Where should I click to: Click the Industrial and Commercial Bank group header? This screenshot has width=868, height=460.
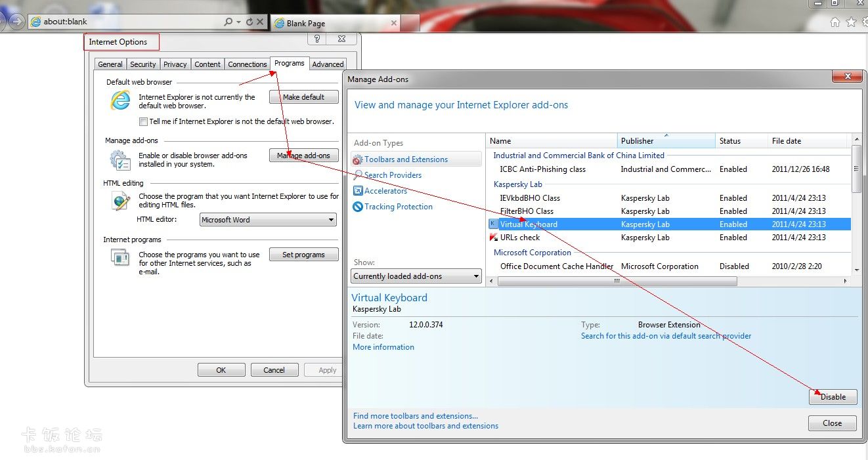point(579,156)
